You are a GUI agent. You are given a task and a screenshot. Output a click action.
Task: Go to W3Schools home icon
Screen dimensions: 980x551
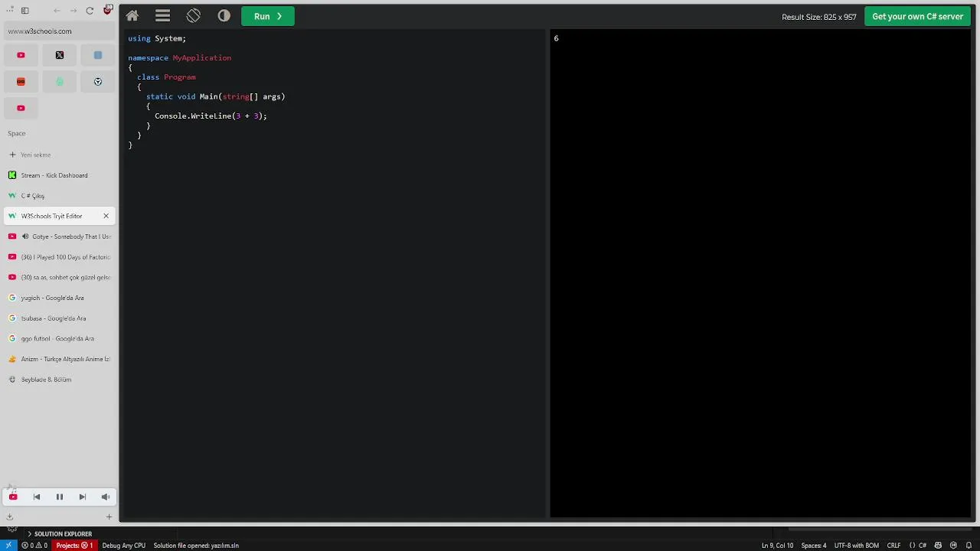coord(132,16)
